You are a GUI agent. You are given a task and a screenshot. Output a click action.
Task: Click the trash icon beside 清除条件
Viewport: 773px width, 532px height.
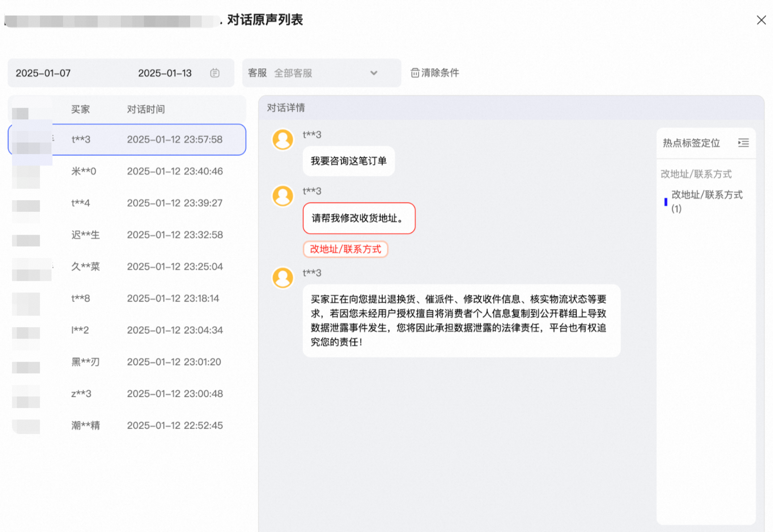point(415,73)
